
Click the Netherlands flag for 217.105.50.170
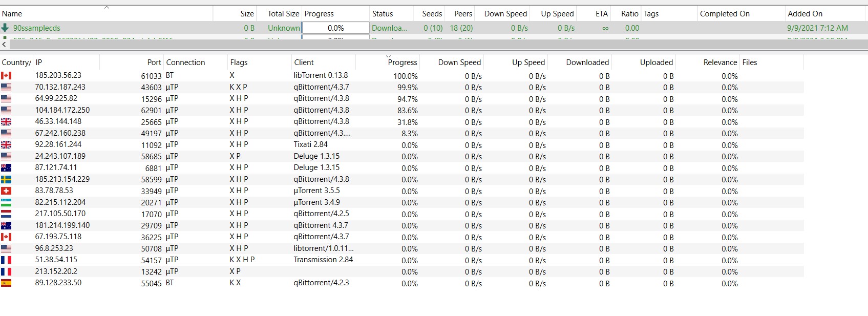point(6,214)
